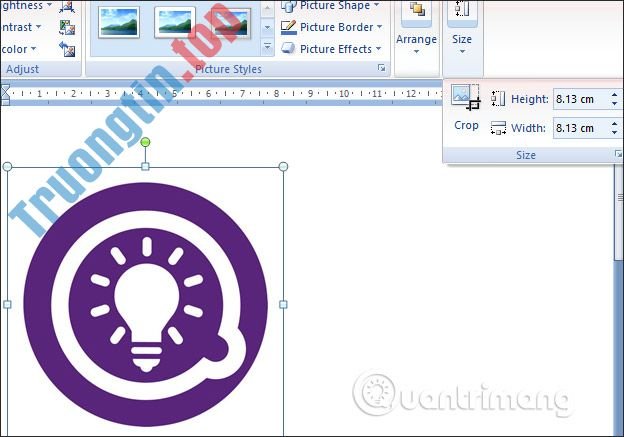This screenshot has height=437, width=624.
Task: Click the Height value field
Action: click(x=580, y=99)
